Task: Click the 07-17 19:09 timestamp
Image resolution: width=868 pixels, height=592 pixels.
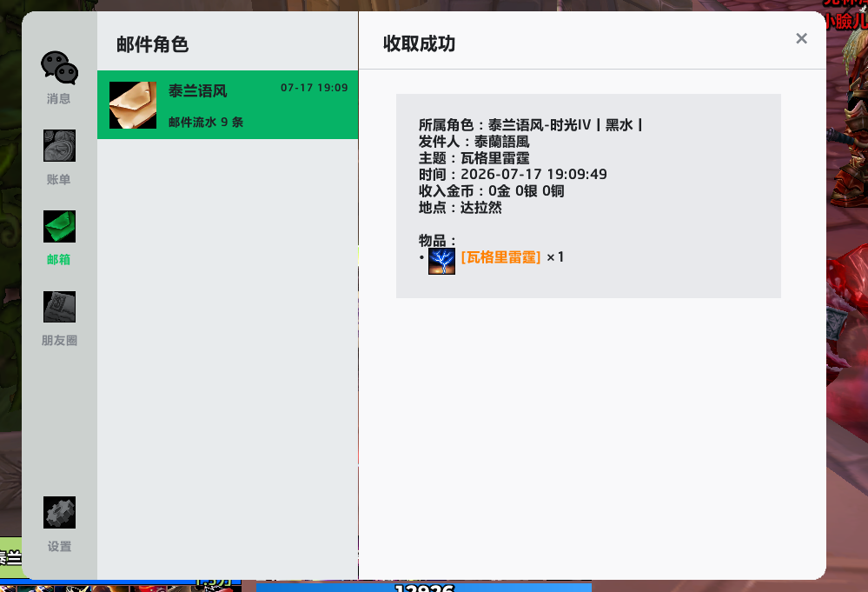Action: click(314, 88)
